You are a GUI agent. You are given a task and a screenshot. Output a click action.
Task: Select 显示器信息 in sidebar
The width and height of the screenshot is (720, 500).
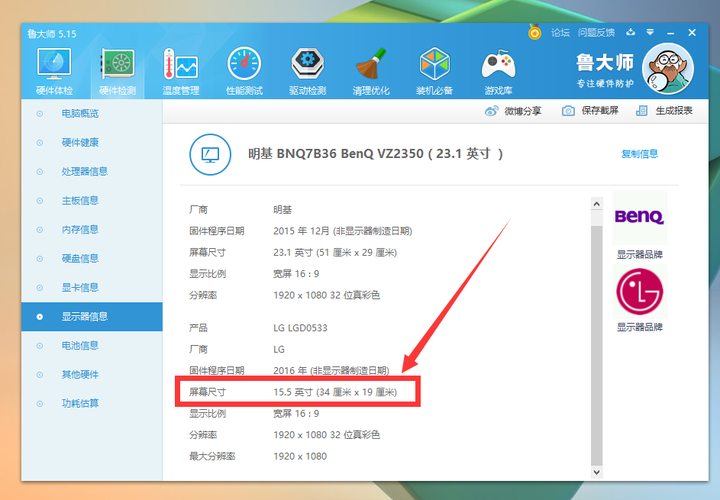pyautogui.click(x=92, y=316)
